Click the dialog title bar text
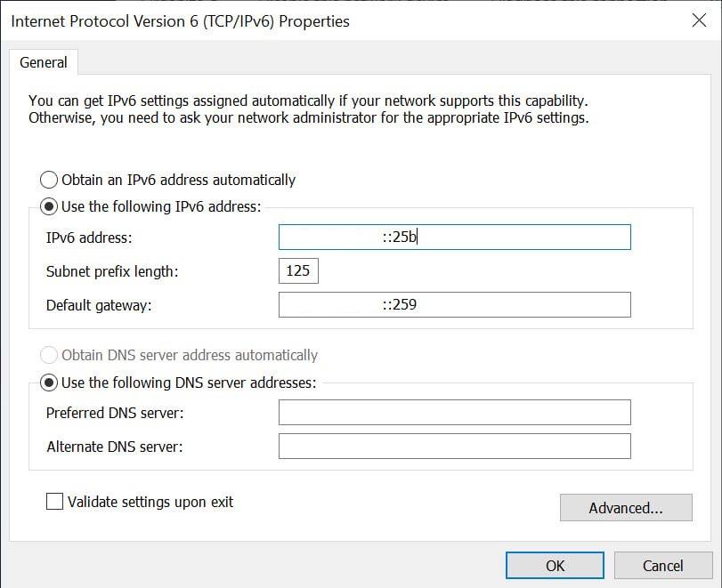 180,21
